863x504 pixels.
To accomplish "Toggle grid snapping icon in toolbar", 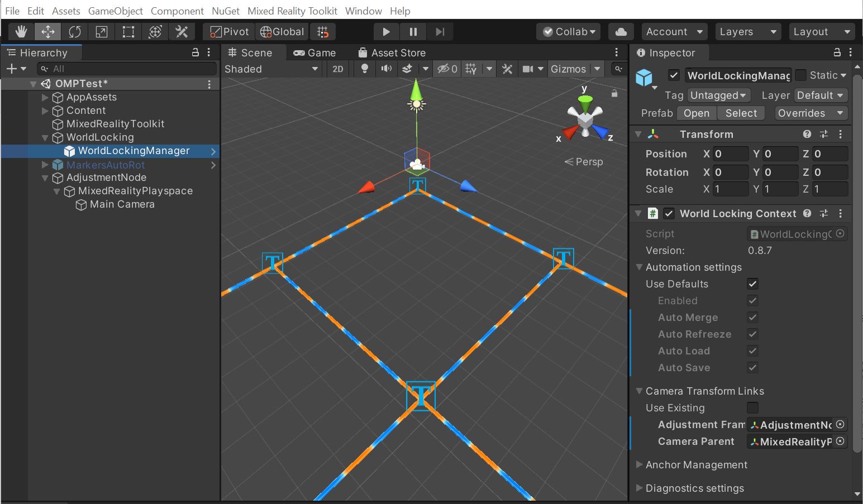I will pos(323,32).
